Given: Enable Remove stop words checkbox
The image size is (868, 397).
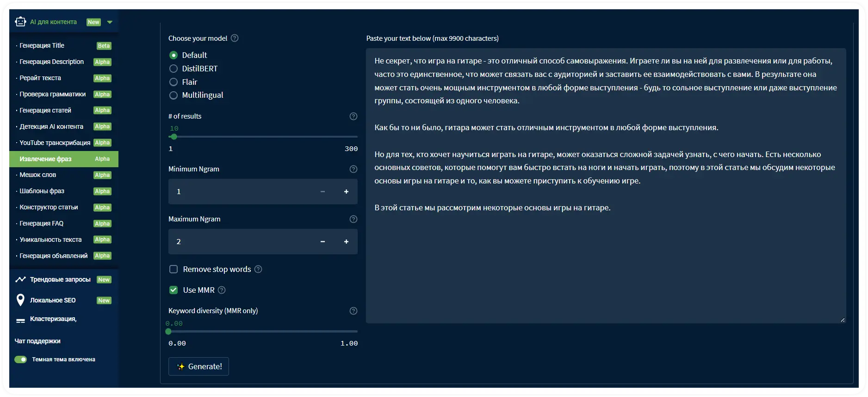Looking at the screenshot, I should coord(174,269).
